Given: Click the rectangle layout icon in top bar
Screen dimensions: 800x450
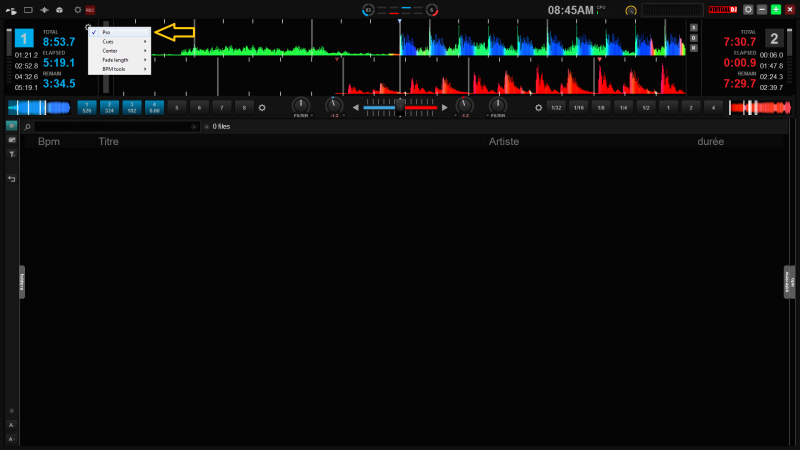Looking at the screenshot, I should (x=28, y=10).
